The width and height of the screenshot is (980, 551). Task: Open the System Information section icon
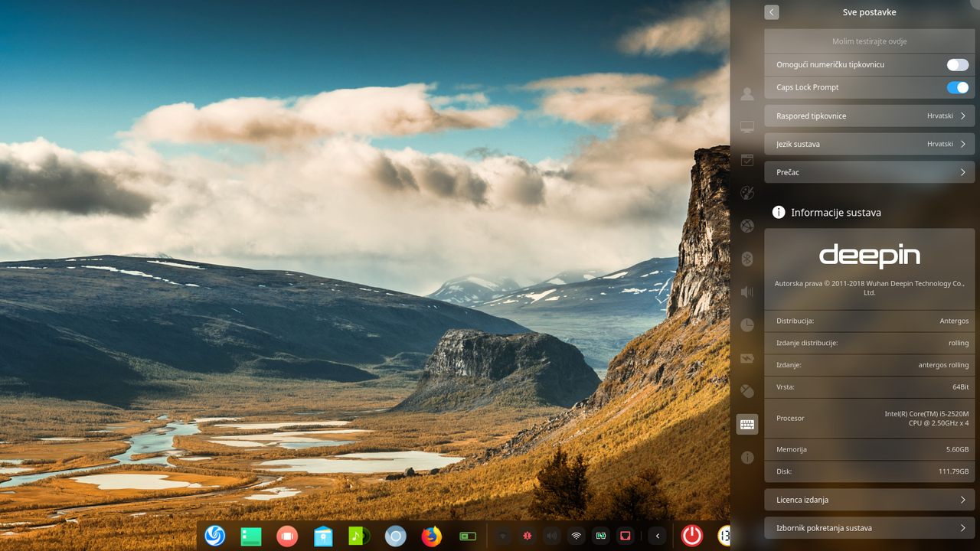[746, 457]
